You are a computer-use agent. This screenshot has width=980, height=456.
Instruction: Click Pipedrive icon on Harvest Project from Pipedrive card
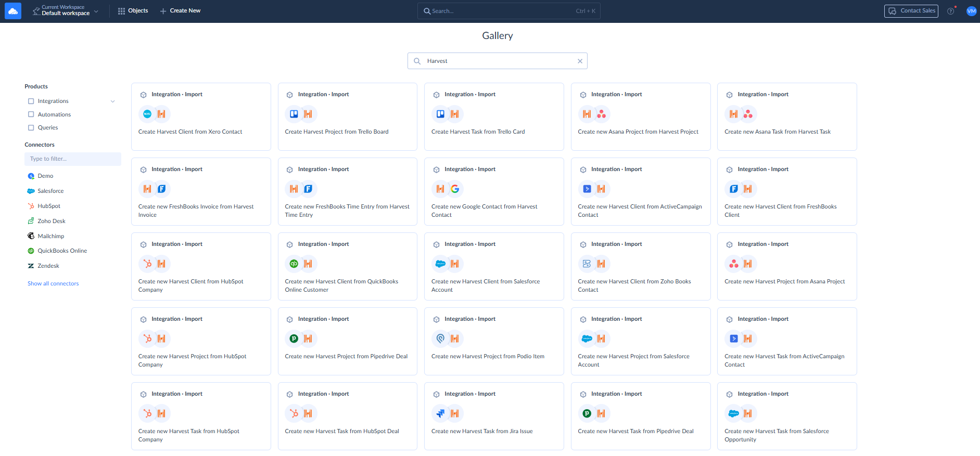(294, 338)
